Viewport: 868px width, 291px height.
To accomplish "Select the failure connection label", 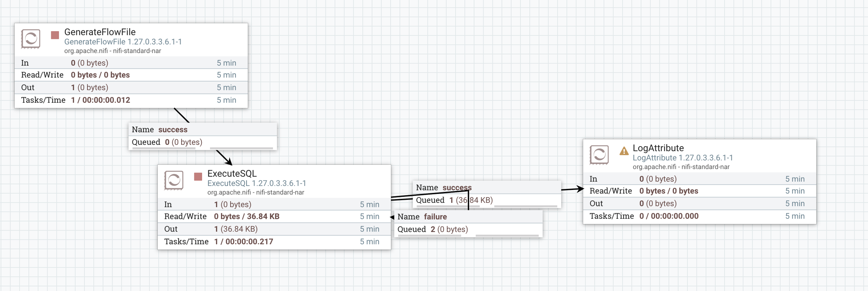I will (468, 224).
